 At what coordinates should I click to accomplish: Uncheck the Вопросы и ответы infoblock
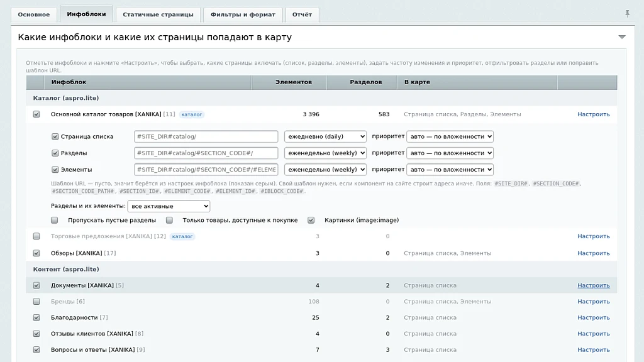36,349
